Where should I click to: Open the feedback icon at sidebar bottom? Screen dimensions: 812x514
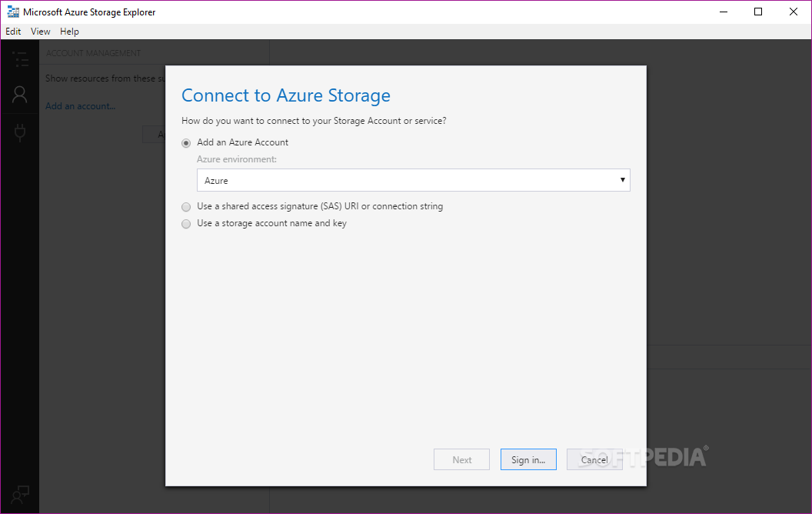[x=20, y=495]
